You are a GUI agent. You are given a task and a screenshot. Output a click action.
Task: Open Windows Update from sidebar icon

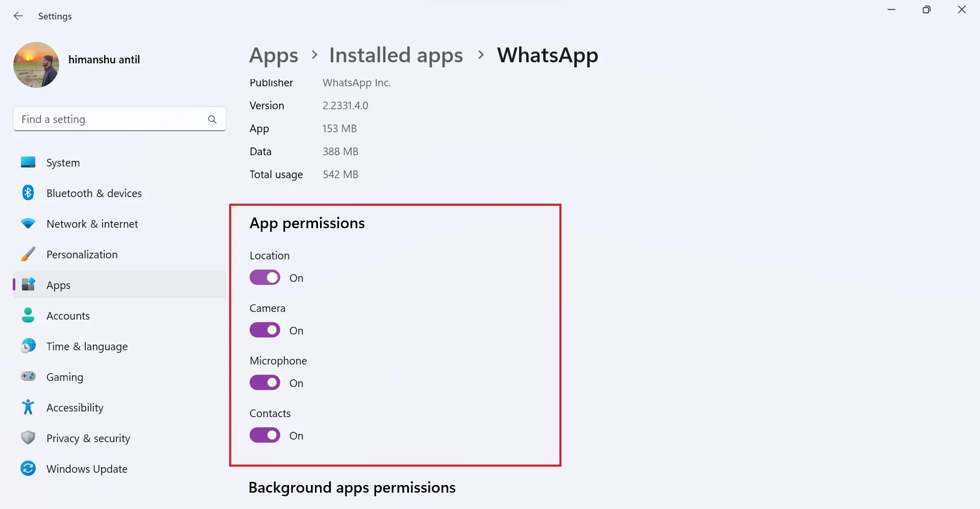27,469
